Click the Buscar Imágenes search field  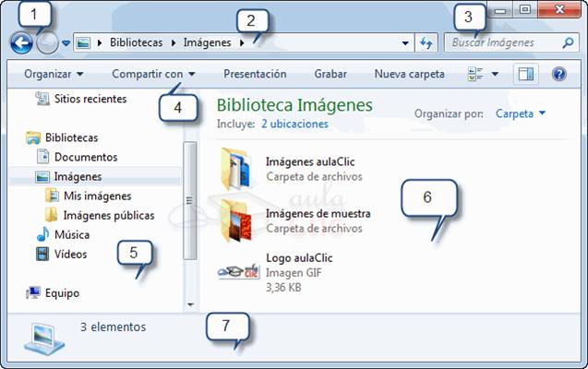pos(503,43)
